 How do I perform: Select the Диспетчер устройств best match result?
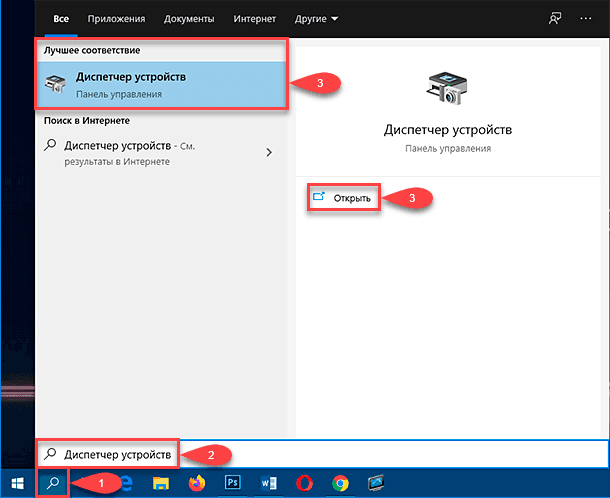[161, 84]
